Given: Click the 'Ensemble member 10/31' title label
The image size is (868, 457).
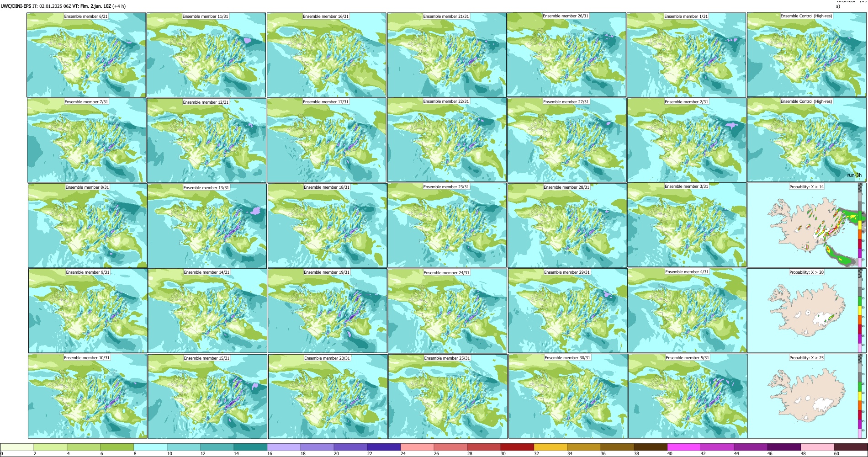Looking at the screenshot, I should [x=87, y=358].
